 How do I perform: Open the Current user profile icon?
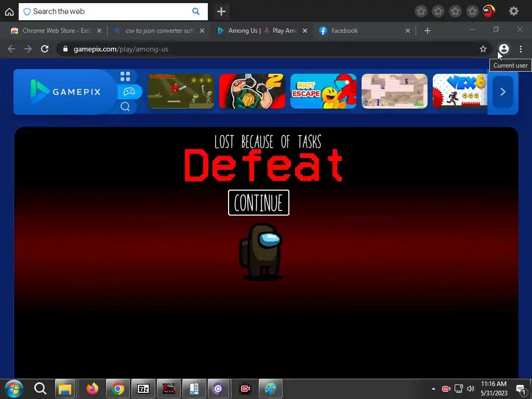(x=504, y=49)
